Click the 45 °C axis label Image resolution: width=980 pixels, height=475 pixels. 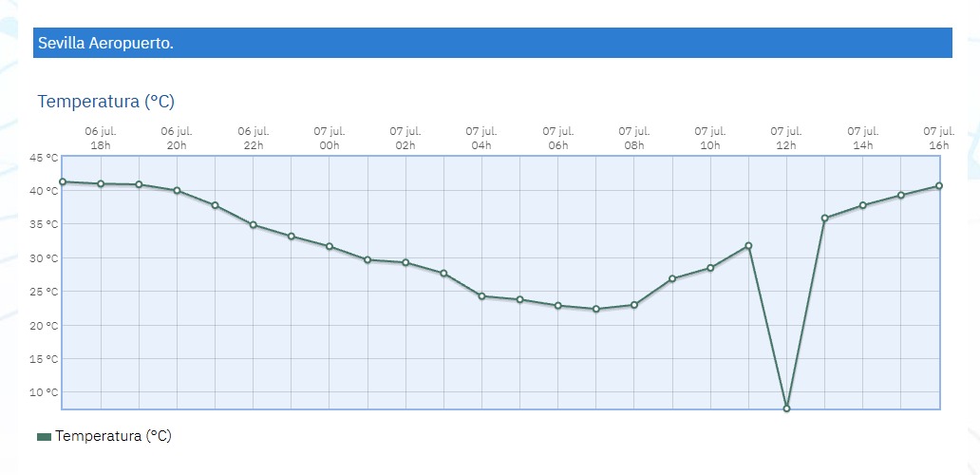tap(44, 158)
